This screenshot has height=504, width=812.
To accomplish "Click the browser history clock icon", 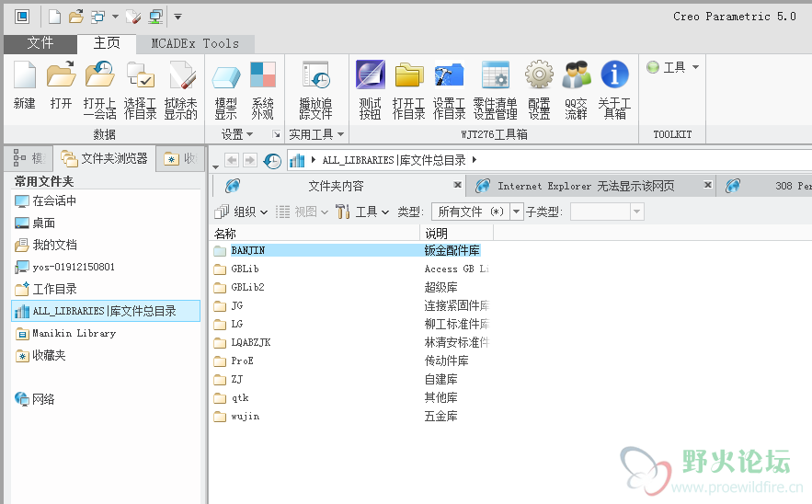I will tap(272, 161).
